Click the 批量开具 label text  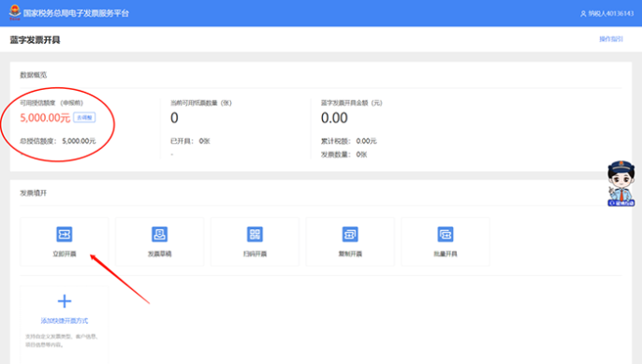click(x=445, y=254)
